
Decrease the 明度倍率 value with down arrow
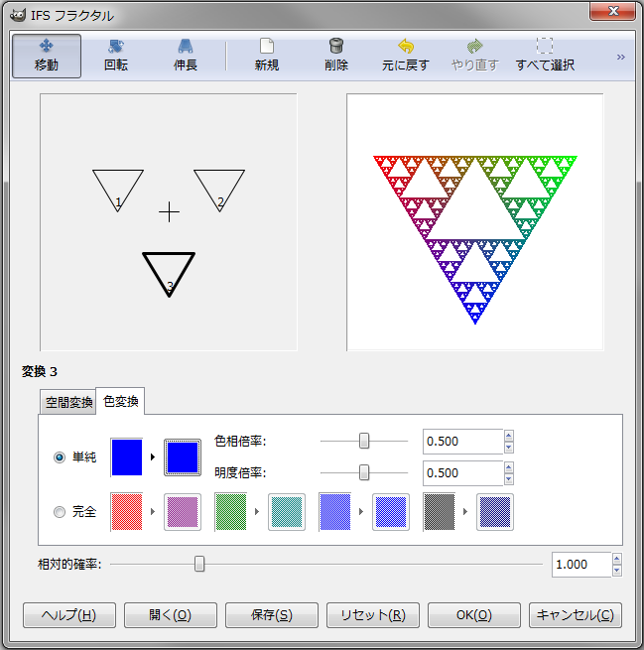pos(509,479)
